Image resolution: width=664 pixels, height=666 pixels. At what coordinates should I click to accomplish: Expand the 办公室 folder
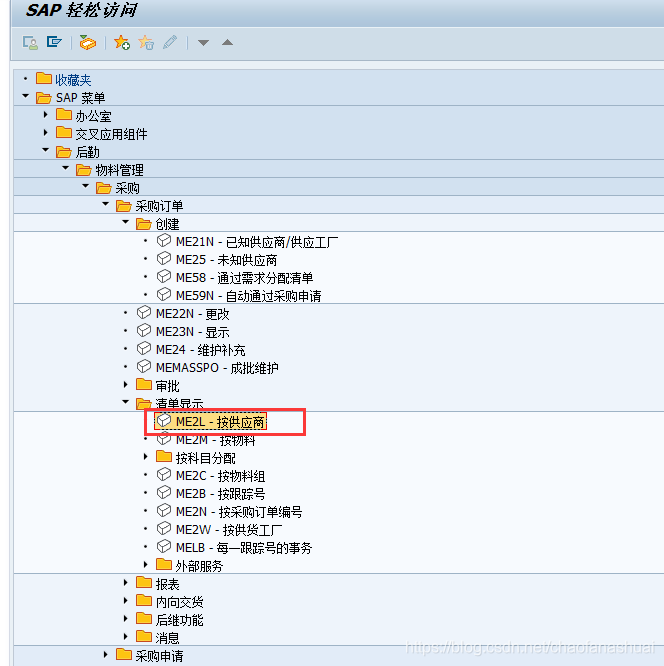(45, 115)
